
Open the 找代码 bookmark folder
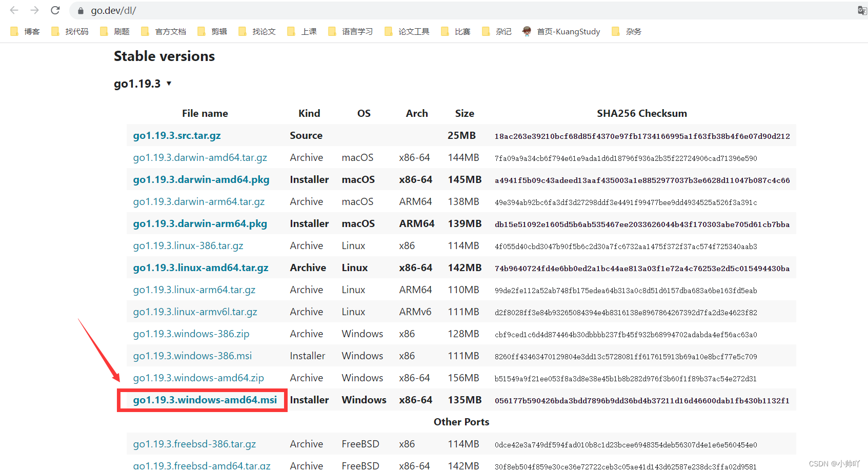[70, 31]
